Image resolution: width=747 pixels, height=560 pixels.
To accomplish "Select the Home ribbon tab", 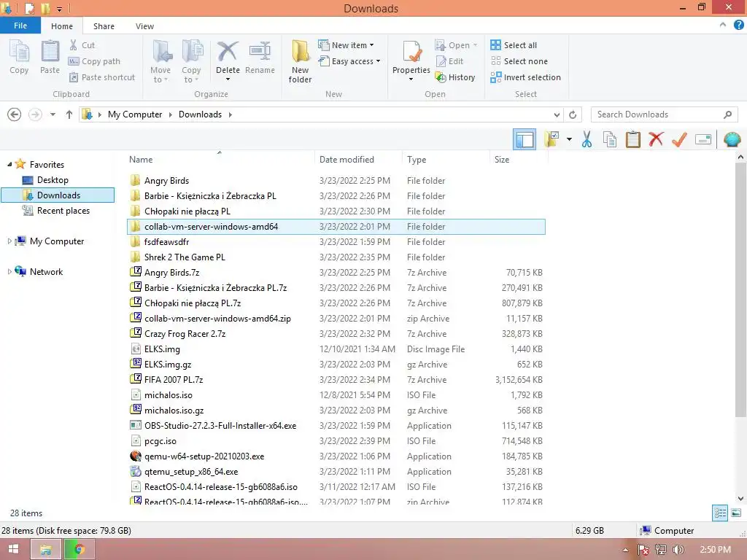I will point(62,26).
